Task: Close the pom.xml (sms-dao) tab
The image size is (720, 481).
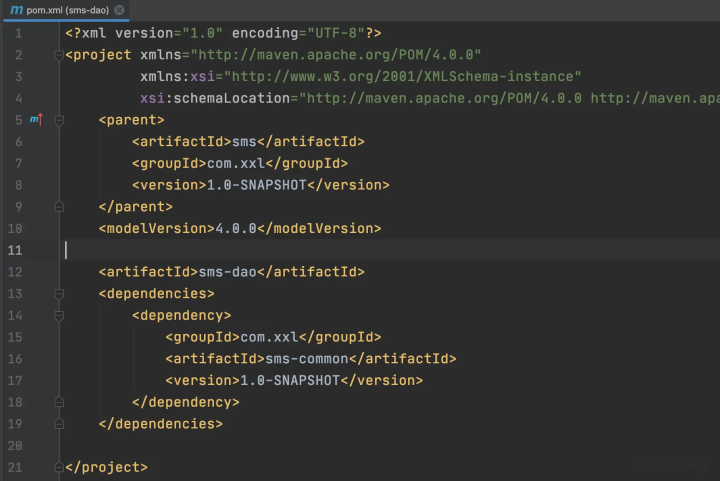Action: pyautogui.click(x=120, y=10)
